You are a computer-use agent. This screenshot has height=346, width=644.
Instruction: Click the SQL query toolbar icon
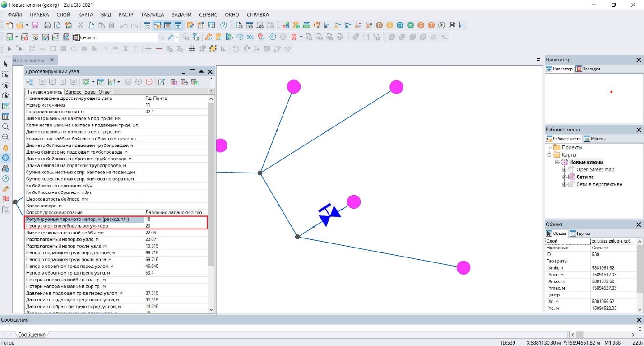pyautogui.click(x=250, y=37)
